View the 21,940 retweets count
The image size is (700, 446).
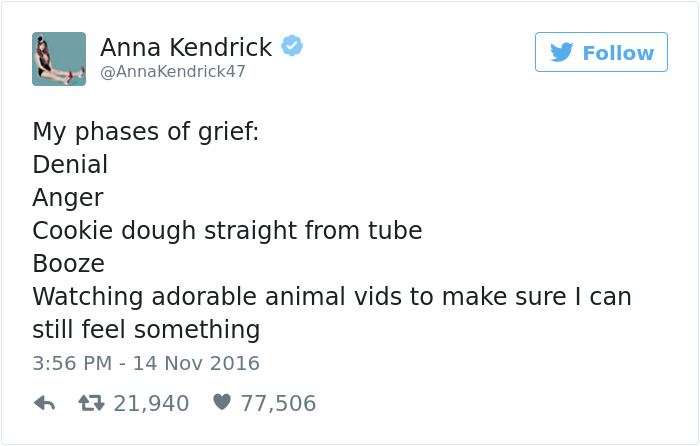point(151,403)
